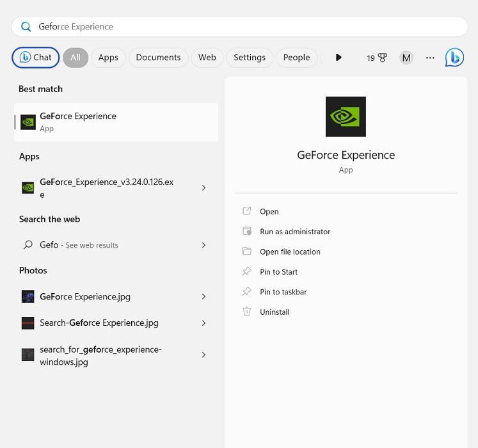Switch to the Documents filter tab
This screenshot has width=478, height=448.
click(158, 58)
